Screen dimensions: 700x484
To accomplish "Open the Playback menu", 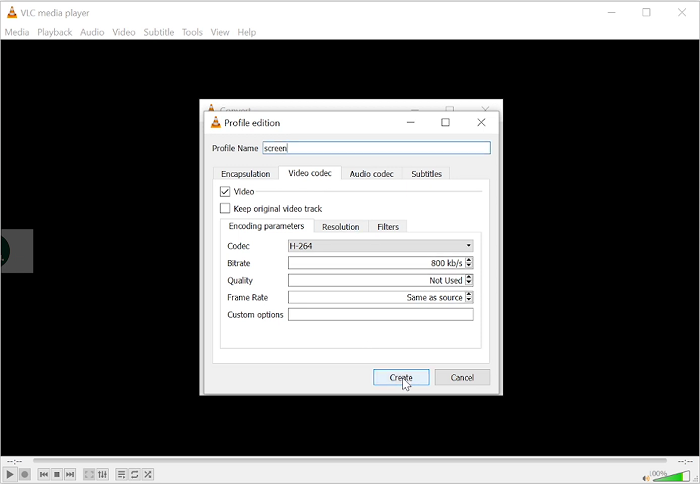I will 54,32.
